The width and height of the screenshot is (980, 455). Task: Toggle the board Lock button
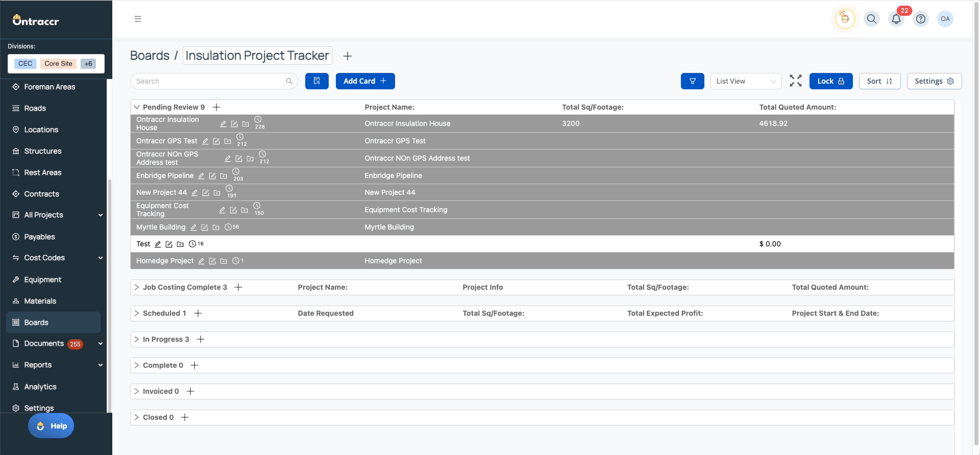(x=831, y=81)
